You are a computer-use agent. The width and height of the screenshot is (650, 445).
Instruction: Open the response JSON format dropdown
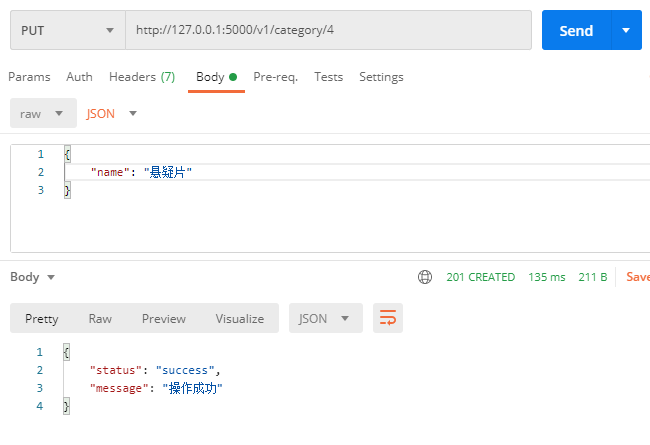(324, 318)
